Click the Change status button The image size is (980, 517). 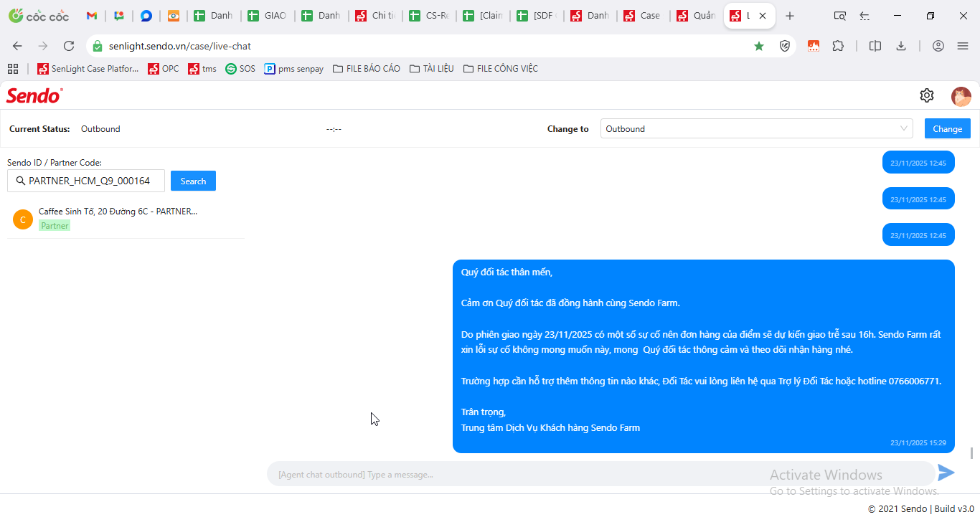[948, 128]
